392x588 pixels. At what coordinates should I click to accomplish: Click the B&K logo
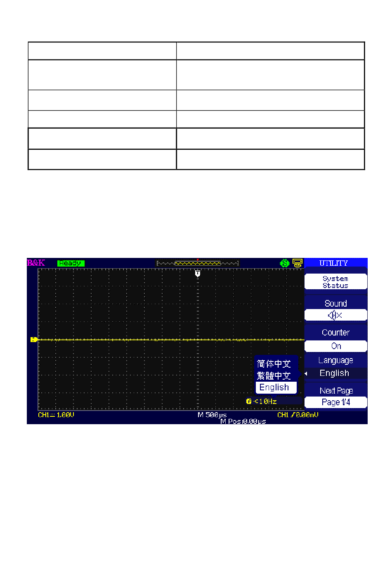36,262
